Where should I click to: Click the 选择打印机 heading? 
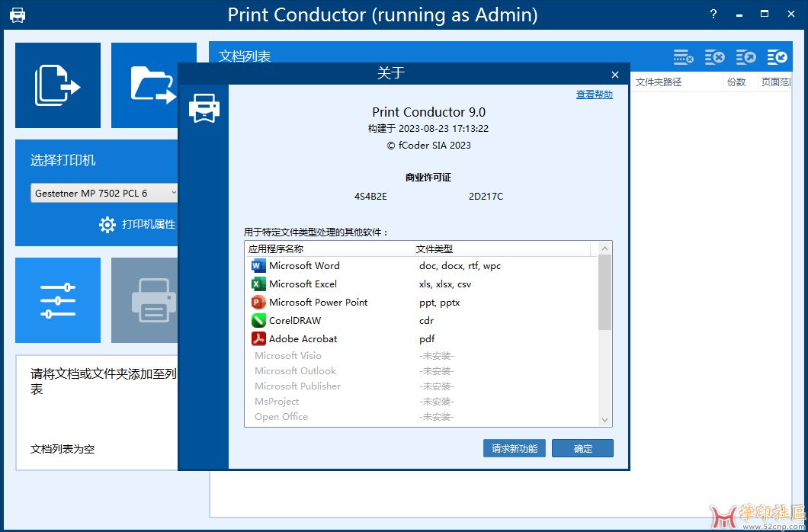pos(63,160)
